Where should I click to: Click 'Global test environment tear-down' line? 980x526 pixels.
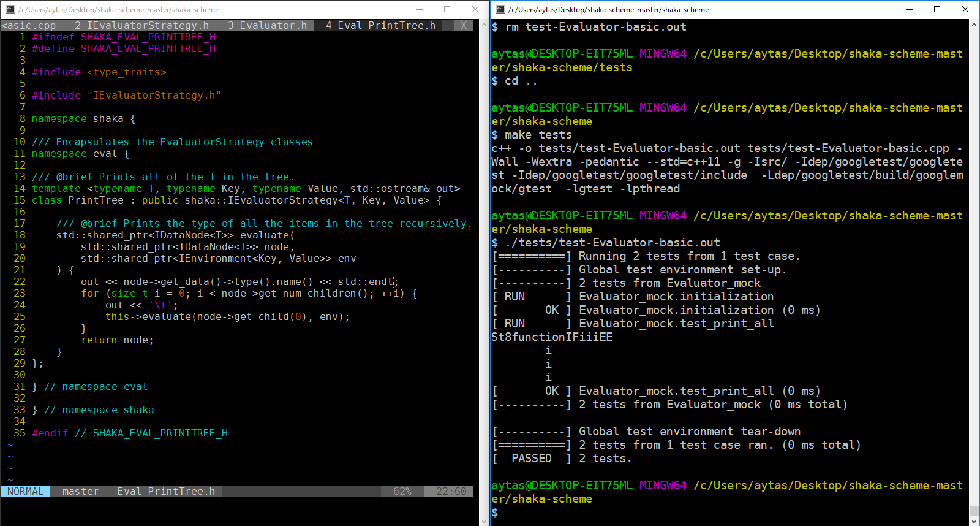[690, 431]
